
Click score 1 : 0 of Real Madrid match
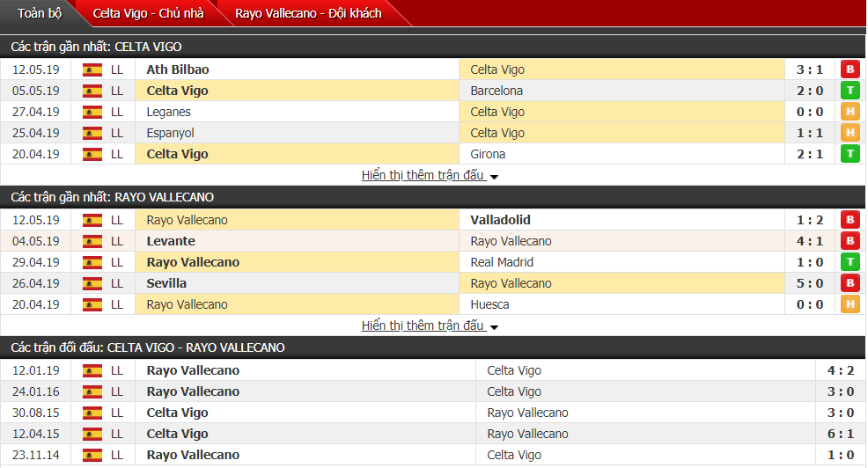coord(810,262)
